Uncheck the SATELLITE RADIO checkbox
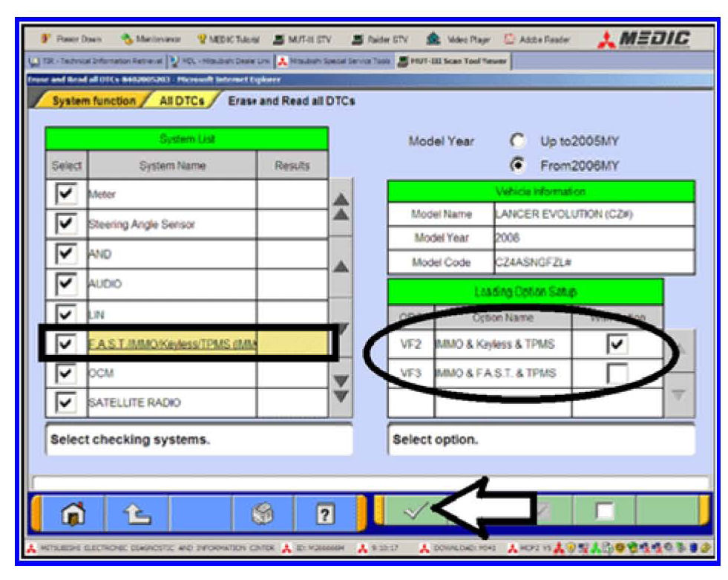The width and height of the screenshot is (728, 580). (x=66, y=403)
